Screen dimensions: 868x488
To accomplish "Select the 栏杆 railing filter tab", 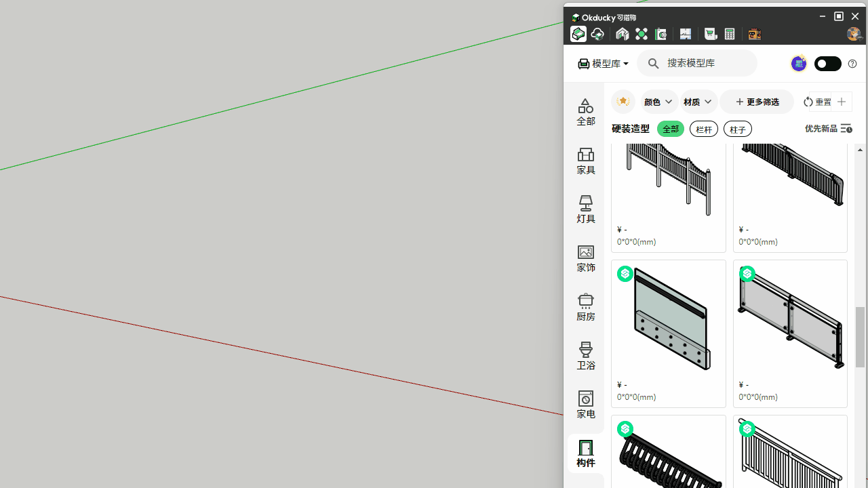I will [x=704, y=129].
